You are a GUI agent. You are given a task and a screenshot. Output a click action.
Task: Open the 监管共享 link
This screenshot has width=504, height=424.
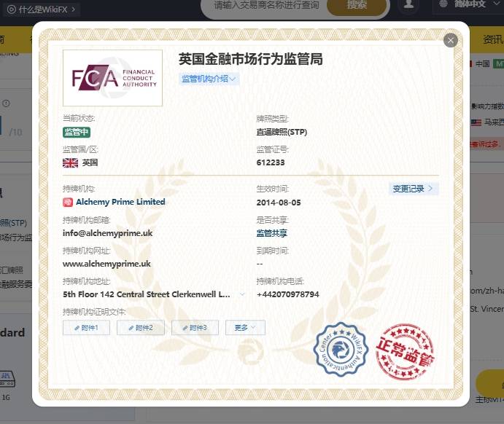271,233
